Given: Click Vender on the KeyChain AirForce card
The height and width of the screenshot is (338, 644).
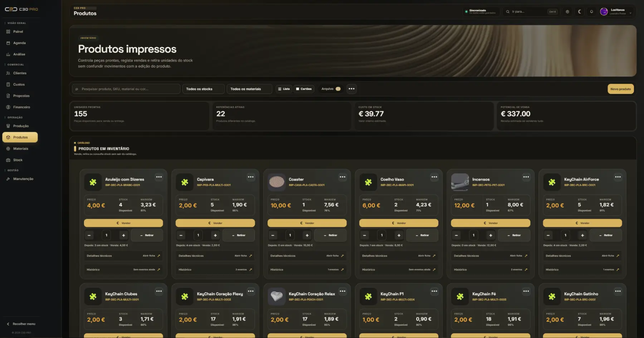Looking at the screenshot, I should 582,223.
